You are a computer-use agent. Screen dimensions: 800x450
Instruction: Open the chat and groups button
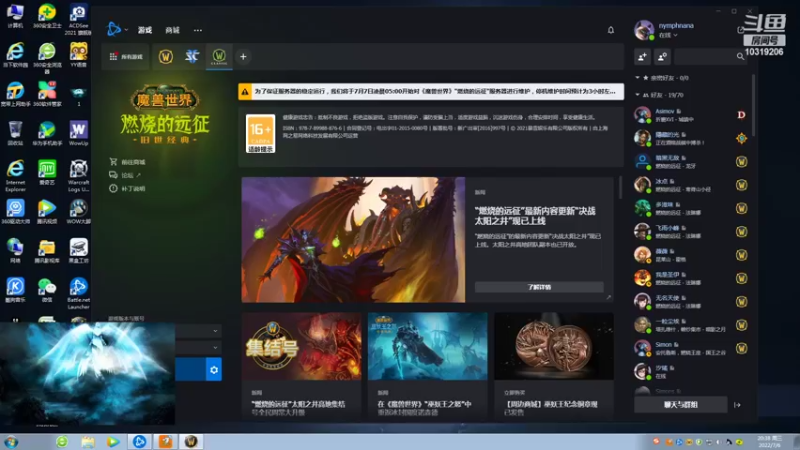click(681, 405)
